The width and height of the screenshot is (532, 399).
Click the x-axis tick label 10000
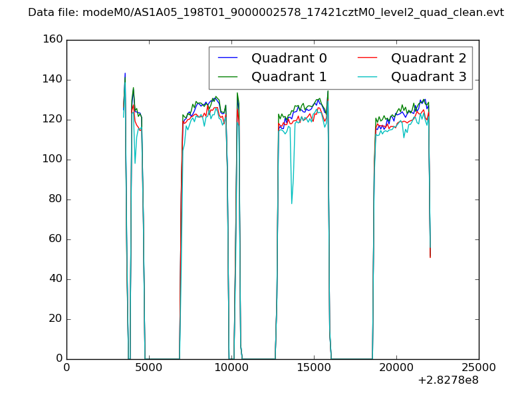pos(231,367)
